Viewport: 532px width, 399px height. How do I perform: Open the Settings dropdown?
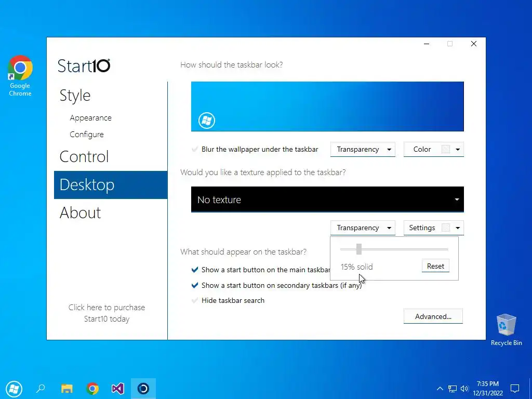tap(434, 228)
